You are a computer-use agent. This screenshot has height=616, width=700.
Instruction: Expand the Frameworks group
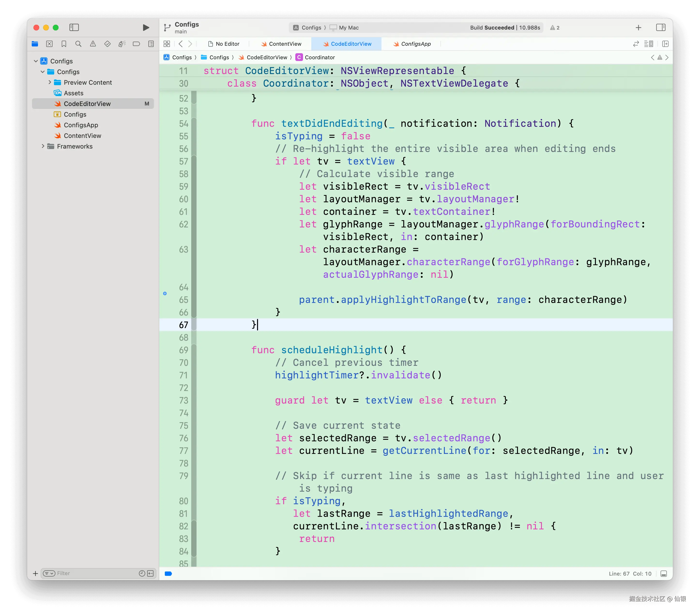coord(43,146)
